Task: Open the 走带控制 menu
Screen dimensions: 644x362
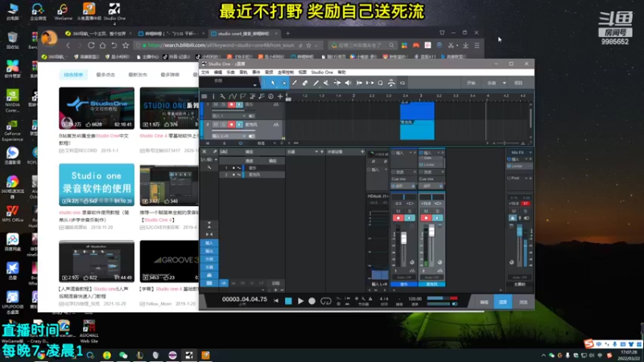Action: click(x=286, y=72)
